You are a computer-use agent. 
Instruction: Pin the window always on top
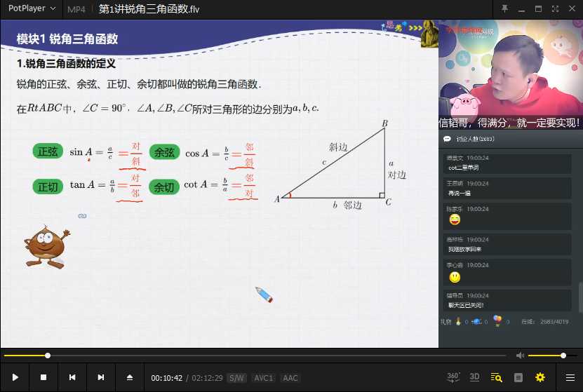[x=504, y=8]
